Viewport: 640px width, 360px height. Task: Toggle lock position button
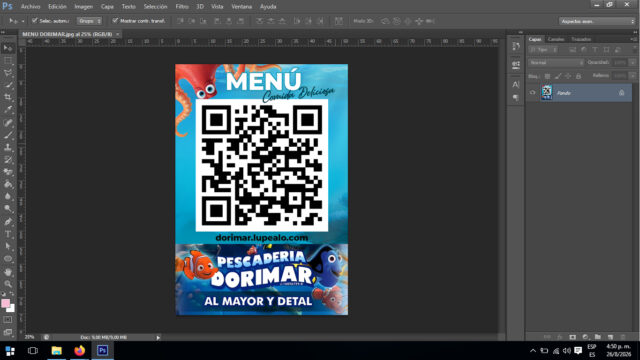(x=568, y=76)
